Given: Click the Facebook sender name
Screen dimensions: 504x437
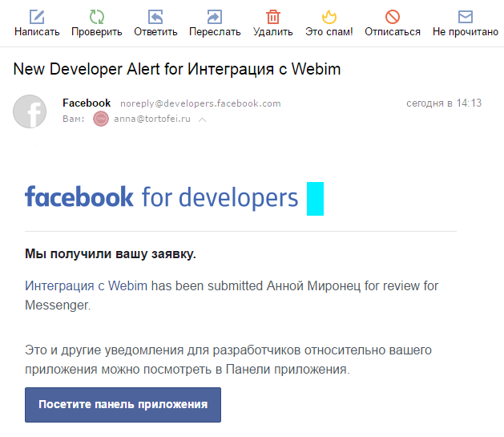Looking at the screenshot, I should point(87,103).
